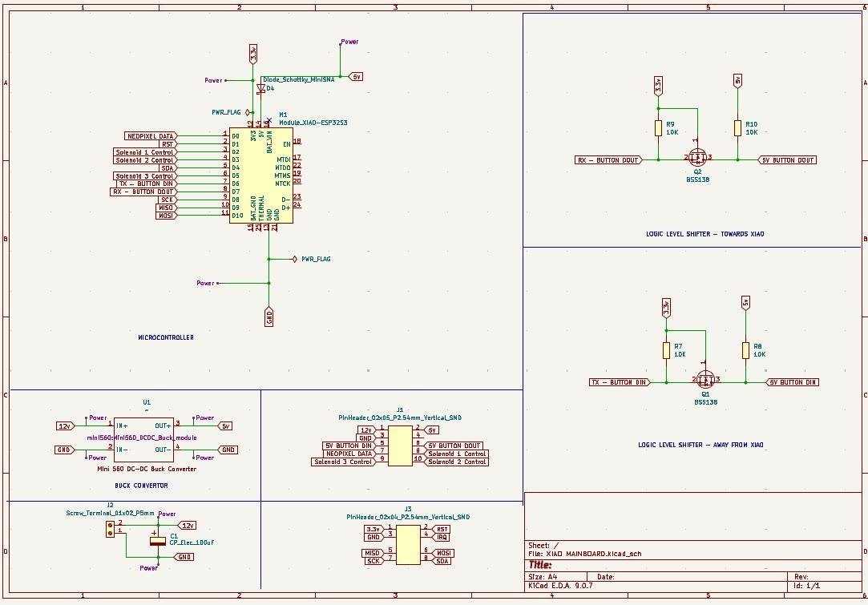
Task: Click 5V BUTTON DIN label right of Q1
Action: [793, 382]
